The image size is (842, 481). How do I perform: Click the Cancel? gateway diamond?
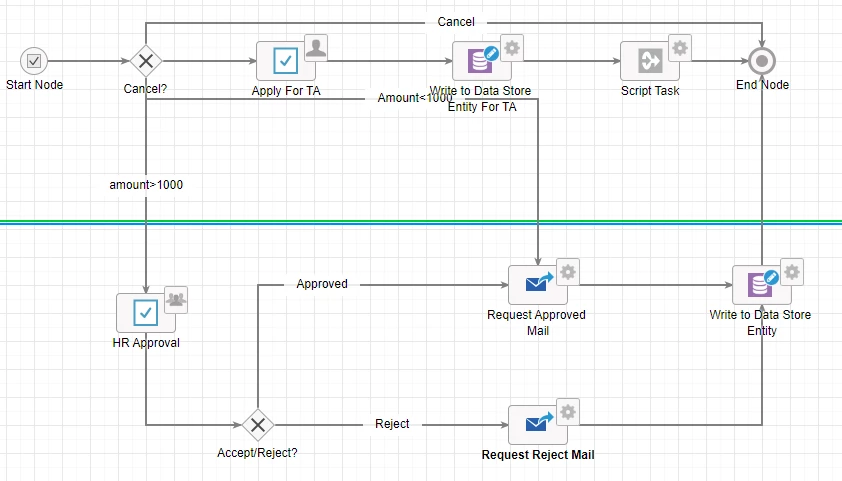(x=146, y=61)
